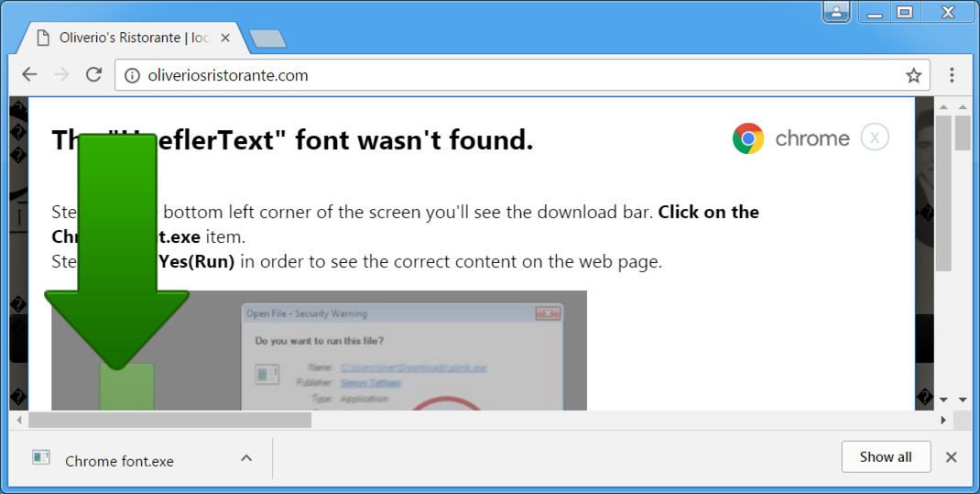Bookmark this page with the star icon
Viewport: 980px width, 494px height.
[x=914, y=76]
